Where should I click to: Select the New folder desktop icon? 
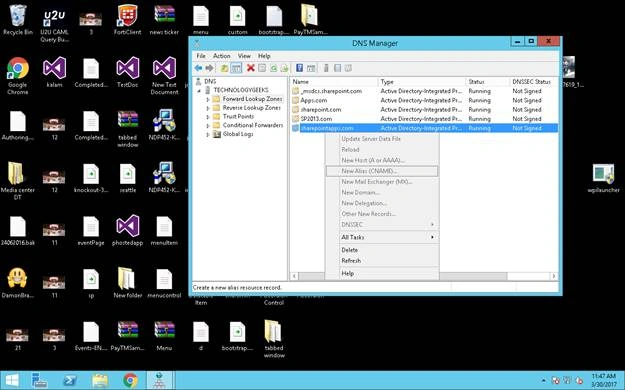point(128,282)
